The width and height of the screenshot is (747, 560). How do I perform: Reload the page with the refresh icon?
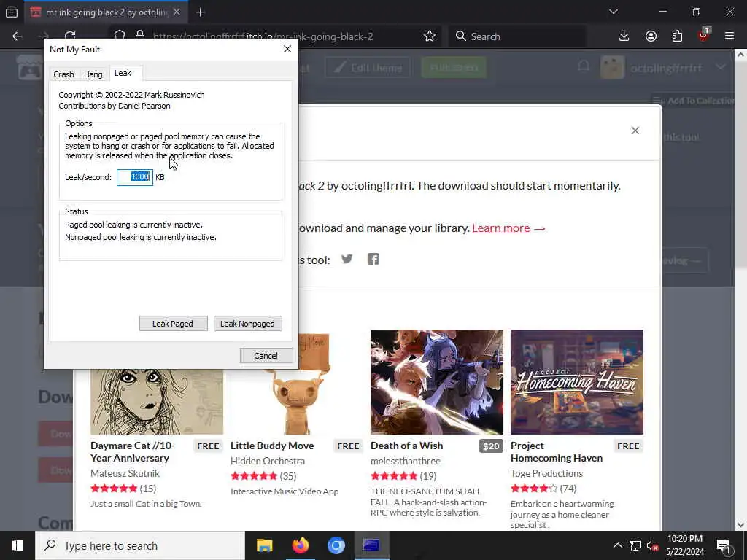70,36
